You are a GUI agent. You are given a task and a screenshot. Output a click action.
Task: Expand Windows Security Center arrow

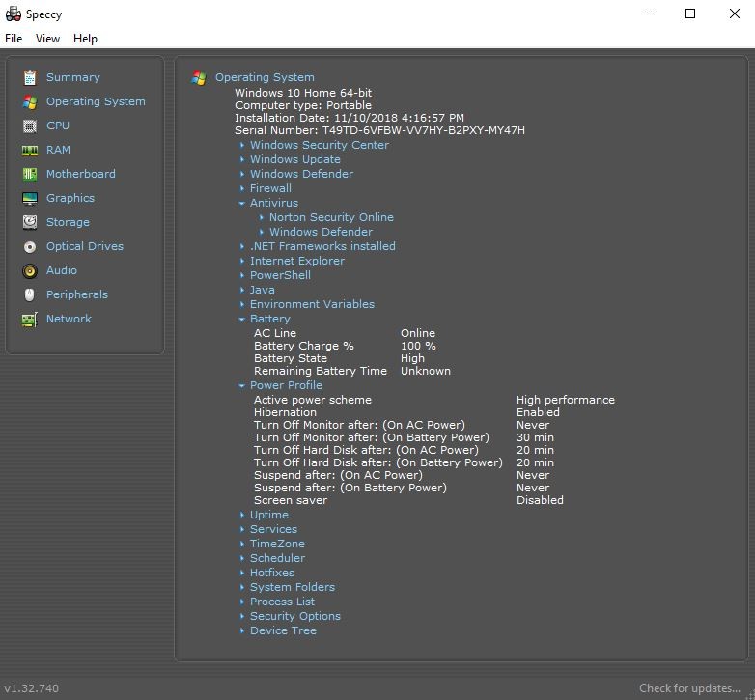pos(242,145)
